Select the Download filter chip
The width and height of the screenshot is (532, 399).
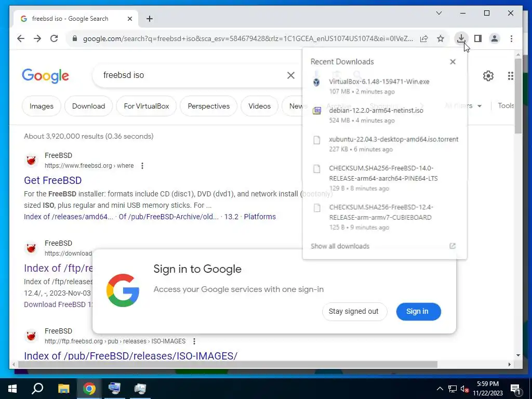[x=88, y=106]
